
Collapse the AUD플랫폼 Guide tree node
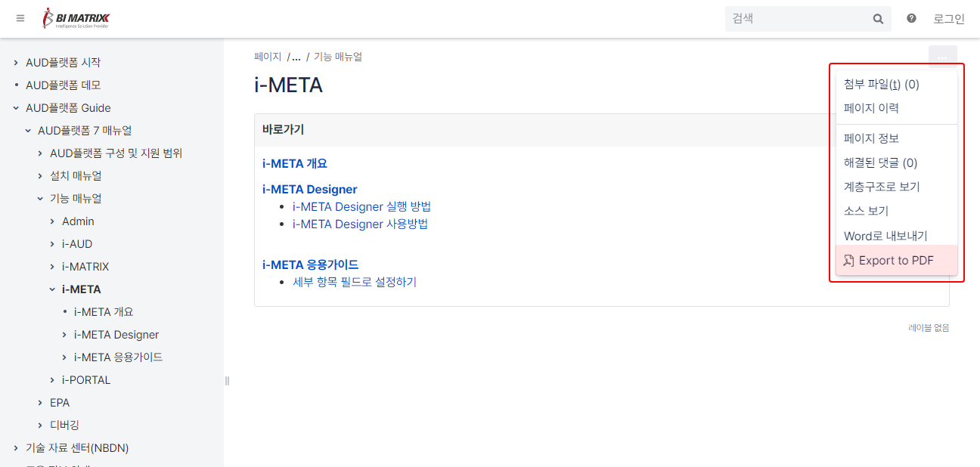[x=16, y=108]
